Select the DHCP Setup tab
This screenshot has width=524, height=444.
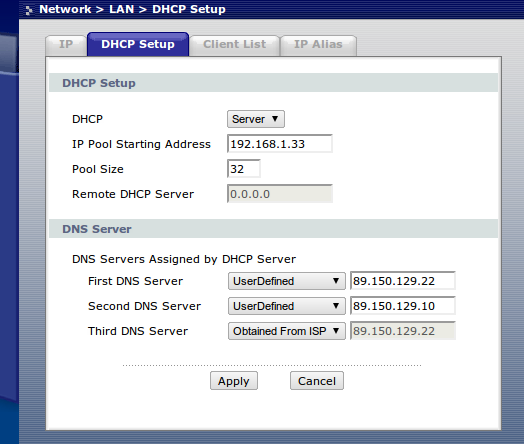tap(138, 44)
